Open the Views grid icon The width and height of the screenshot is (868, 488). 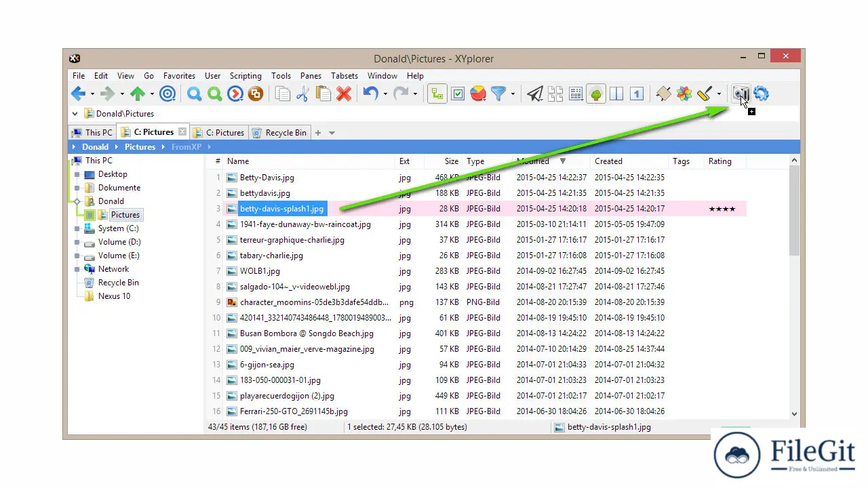tap(576, 94)
